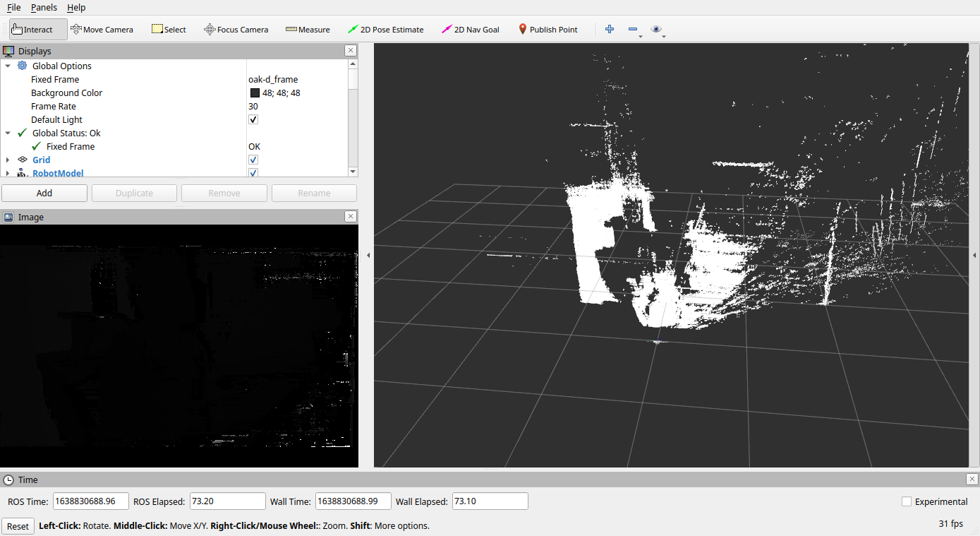
Task: Enable the Measure tool
Action: pyautogui.click(x=308, y=30)
